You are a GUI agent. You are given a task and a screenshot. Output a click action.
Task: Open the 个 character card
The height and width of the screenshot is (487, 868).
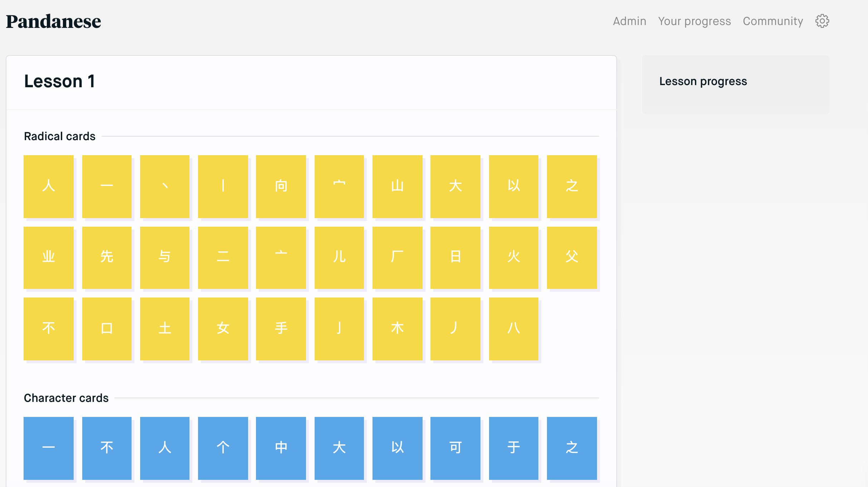pos(223,448)
